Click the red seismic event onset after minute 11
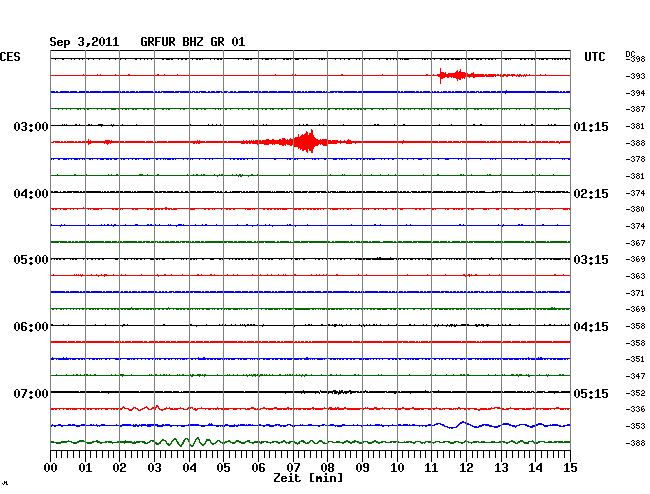The width and height of the screenshot is (650, 494). (440, 75)
